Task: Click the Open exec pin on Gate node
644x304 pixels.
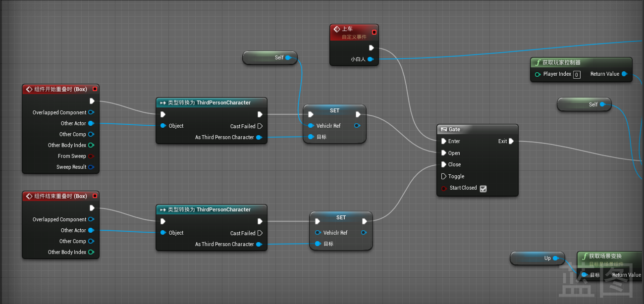Action: (x=444, y=153)
